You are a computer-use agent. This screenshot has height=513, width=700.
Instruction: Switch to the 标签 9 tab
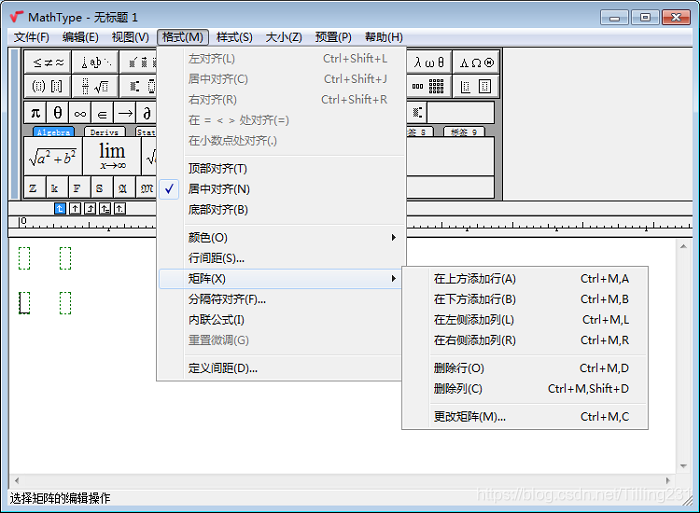tap(464, 132)
